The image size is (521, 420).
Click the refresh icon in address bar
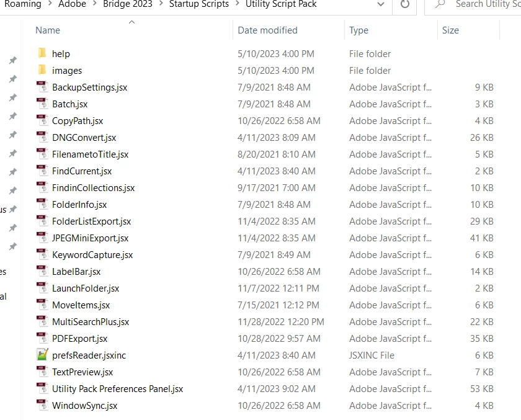coord(404,4)
